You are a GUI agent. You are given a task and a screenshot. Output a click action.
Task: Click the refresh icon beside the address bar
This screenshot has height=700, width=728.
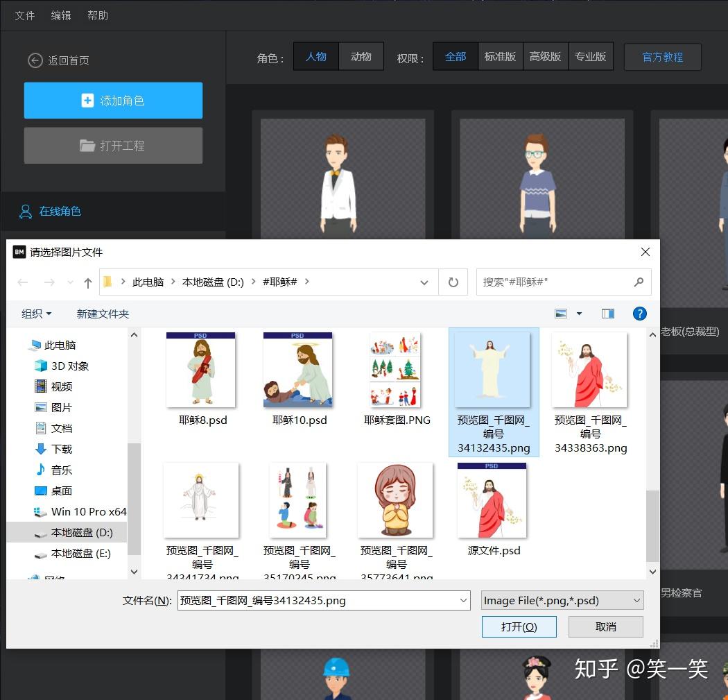[452, 282]
